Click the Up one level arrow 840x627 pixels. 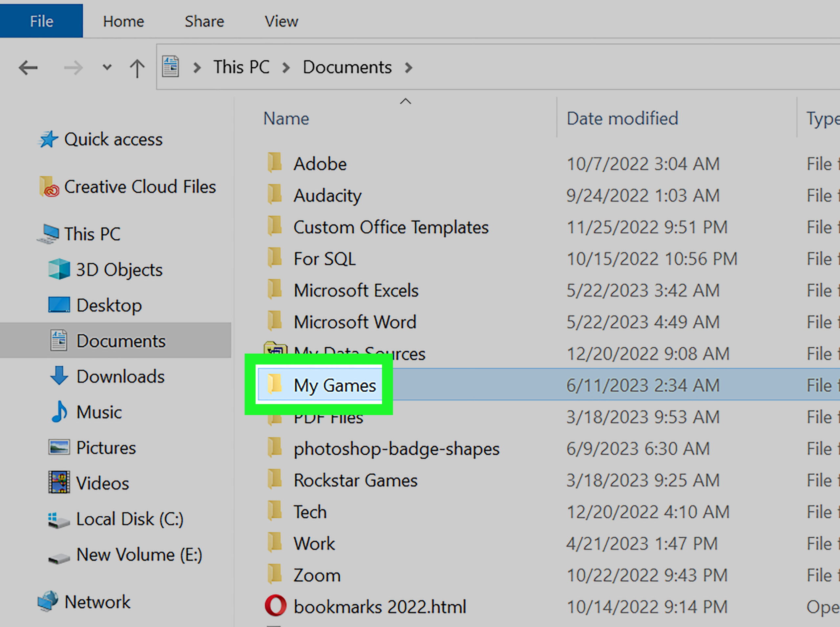[137, 68]
